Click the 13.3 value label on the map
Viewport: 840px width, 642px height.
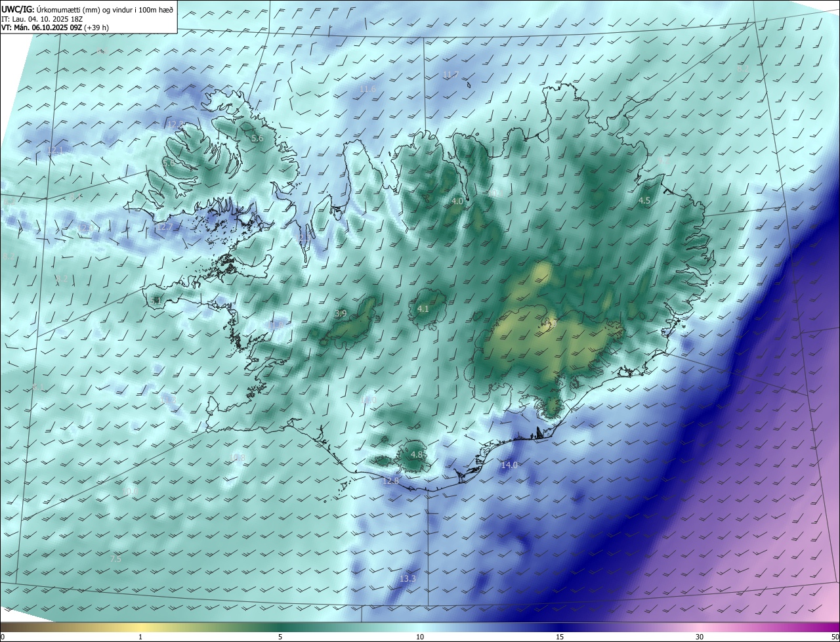(x=408, y=578)
